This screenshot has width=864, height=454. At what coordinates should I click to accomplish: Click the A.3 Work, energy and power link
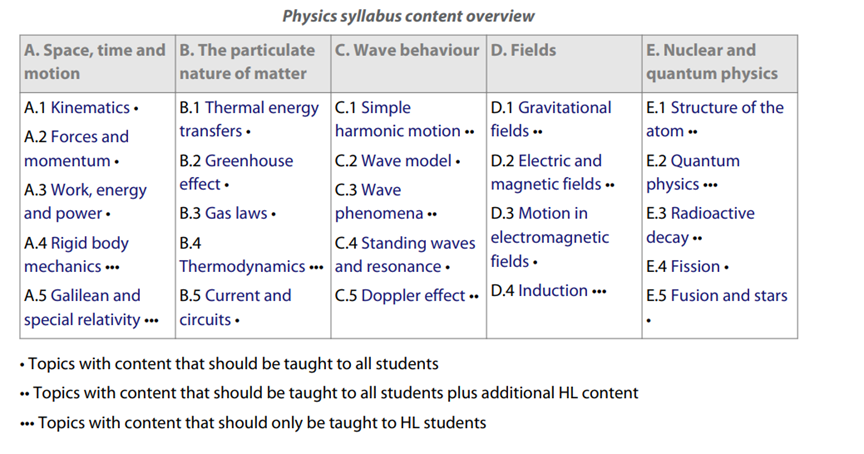85,202
